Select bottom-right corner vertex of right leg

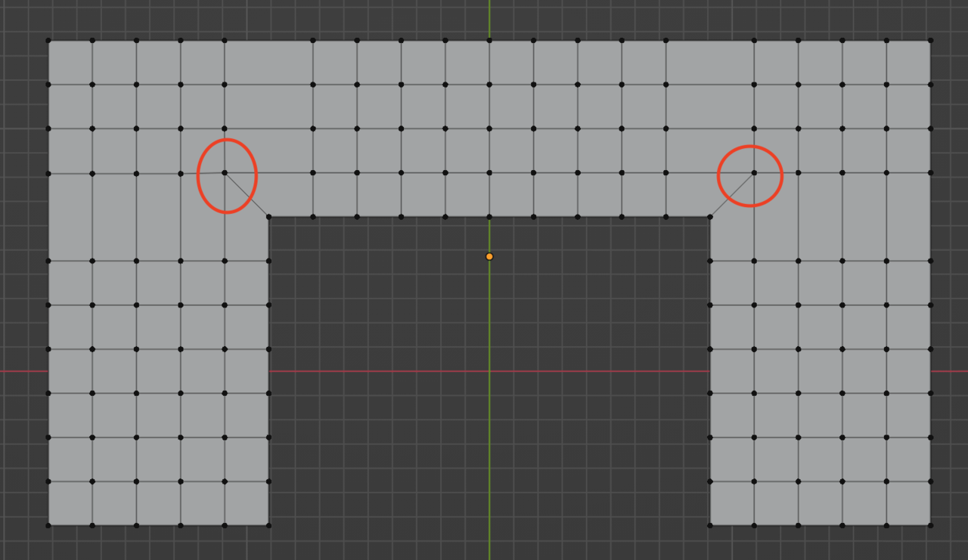click(x=930, y=525)
